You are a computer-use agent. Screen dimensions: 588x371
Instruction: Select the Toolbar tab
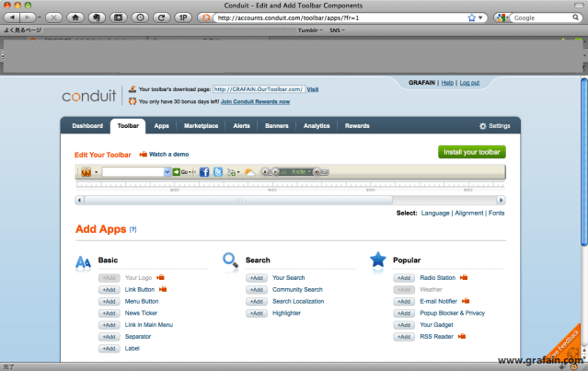coord(128,126)
